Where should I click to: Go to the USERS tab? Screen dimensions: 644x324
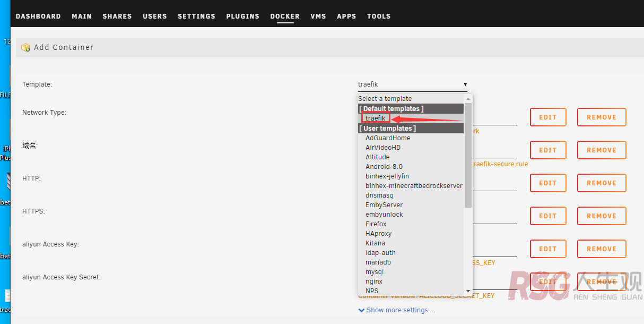[x=155, y=16]
